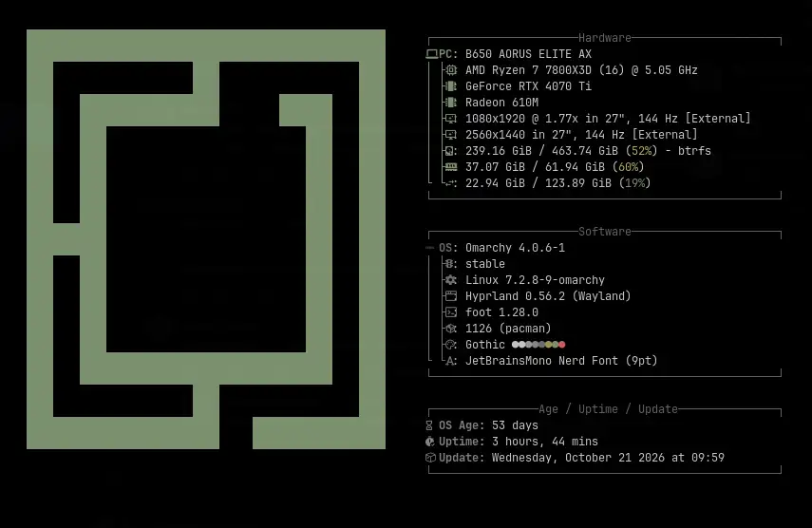Click the 'Age / Uptime / Update' section title
Viewport: 812px width, 528px height.
pos(608,409)
